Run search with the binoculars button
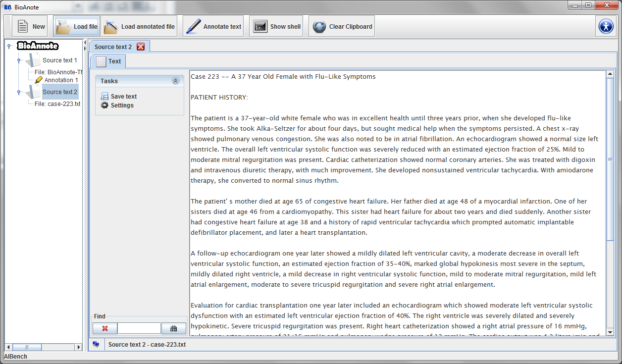The height and width of the screenshot is (364, 622). click(174, 328)
